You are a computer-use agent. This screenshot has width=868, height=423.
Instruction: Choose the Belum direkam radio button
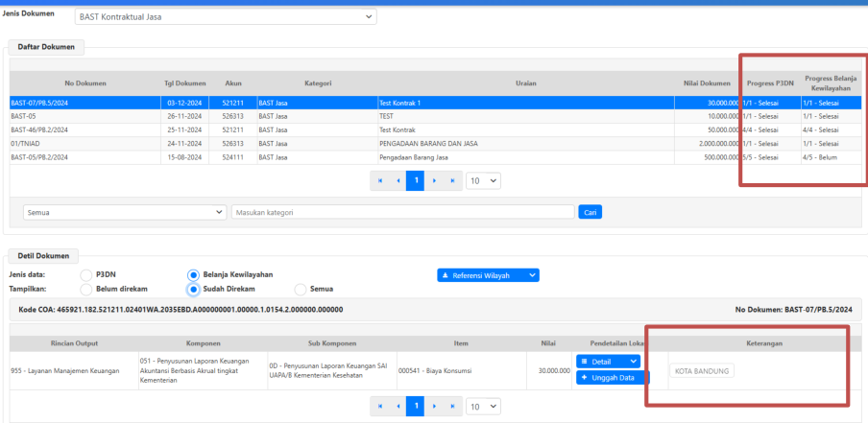pyautogui.click(x=86, y=290)
